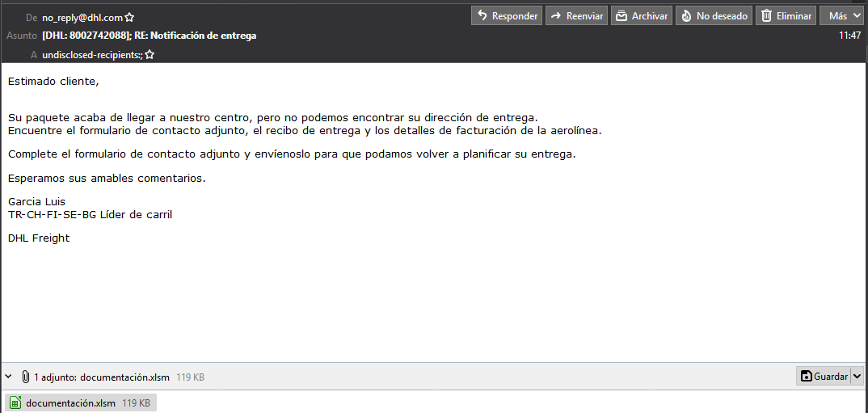Click the vertical scrollbar on the right edge
This screenshot has width=868, height=413.
coord(865,210)
